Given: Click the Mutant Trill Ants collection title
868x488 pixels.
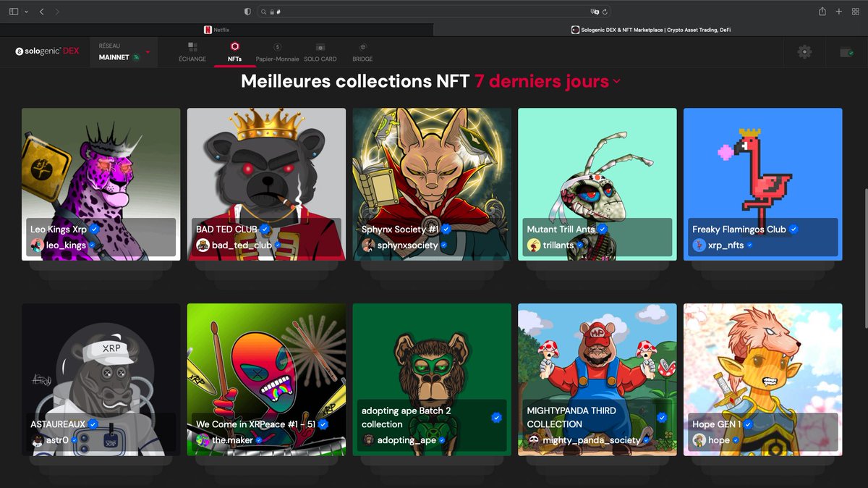Looking at the screenshot, I should tap(561, 229).
